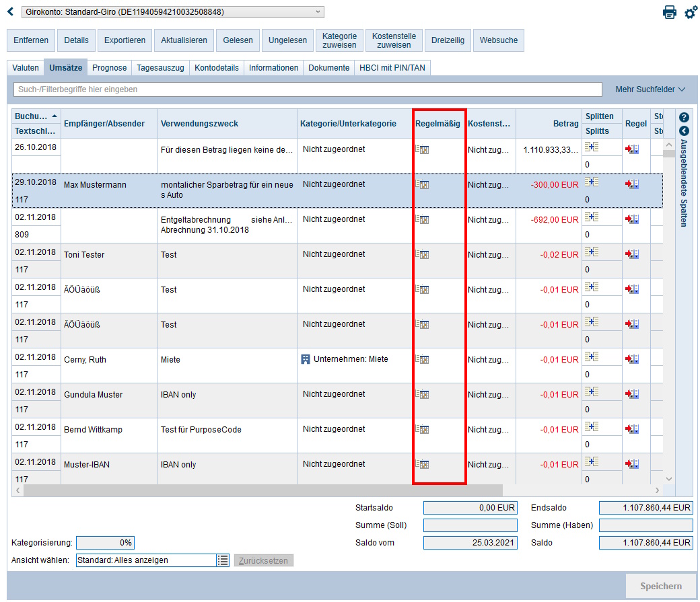
Task: Click vertical scrollbar down arrow
Action: pyautogui.click(x=669, y=479)
